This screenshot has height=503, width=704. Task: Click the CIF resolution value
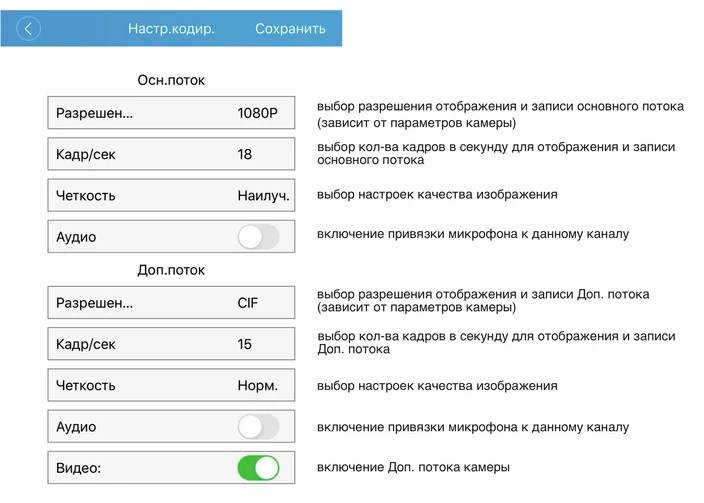pyautogui.click(x=248, y=303)
